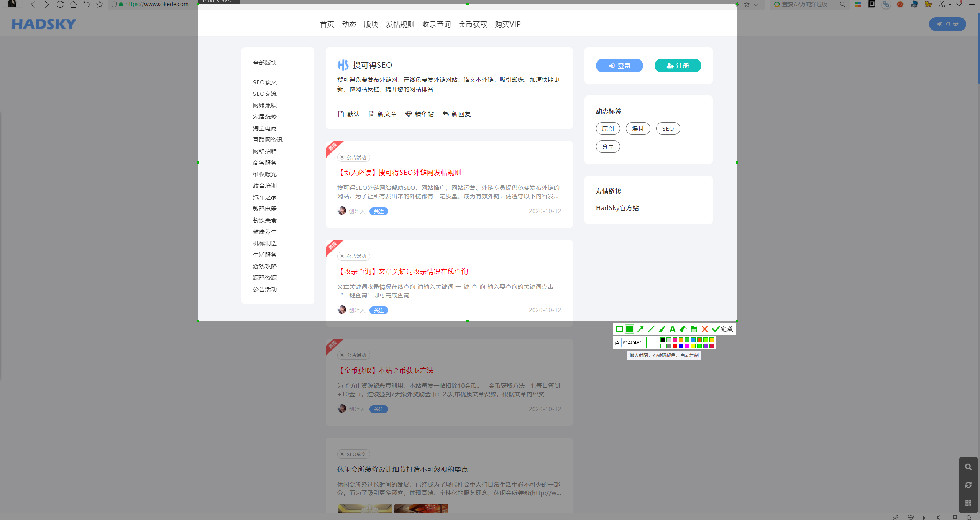The height and width of the screenshot is (520, 980).
Task: Select the filled rectangle tool in screenshot toolbar
Action: coord(630,329)
